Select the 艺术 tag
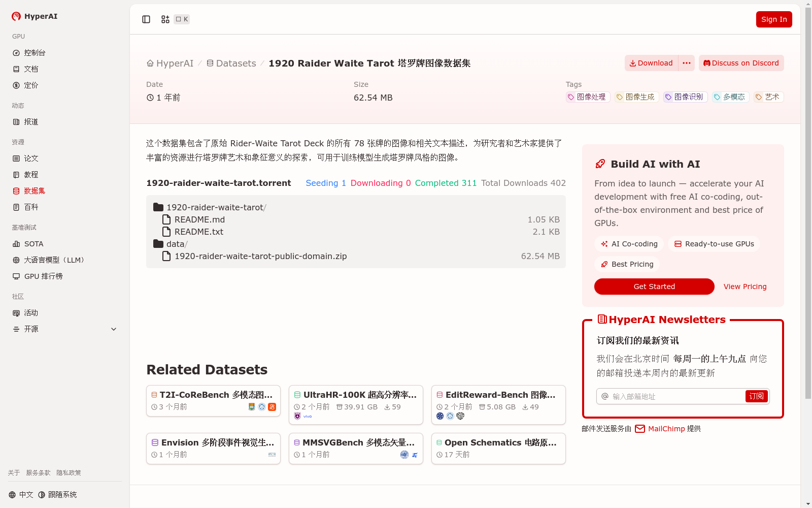812x508 pixels. (769, 97)
